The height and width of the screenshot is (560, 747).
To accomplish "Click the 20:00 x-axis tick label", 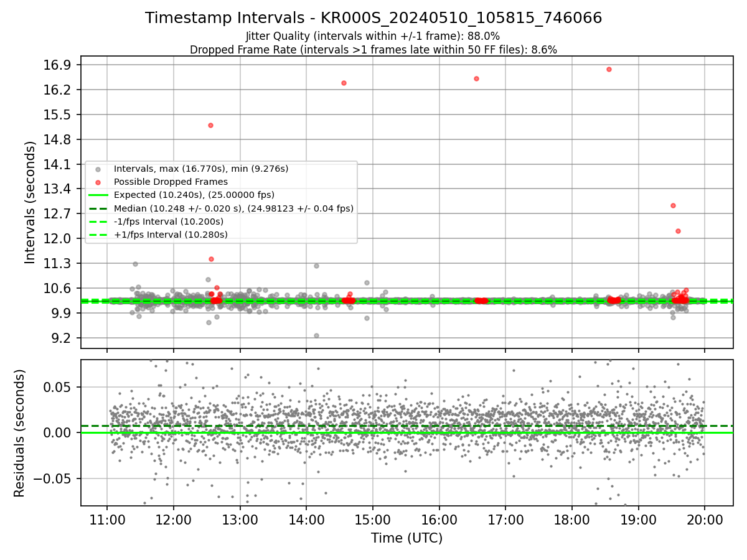I will click(705, 520).
